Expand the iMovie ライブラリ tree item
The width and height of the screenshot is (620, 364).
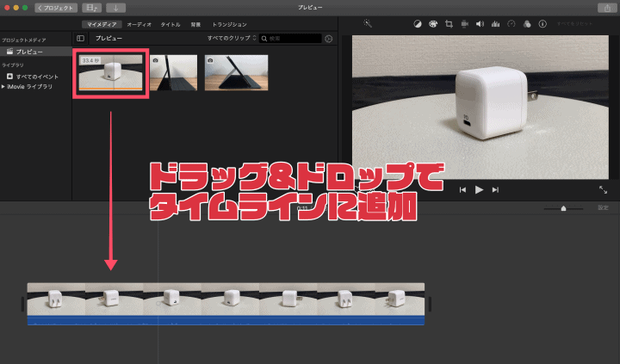[4, 86]
